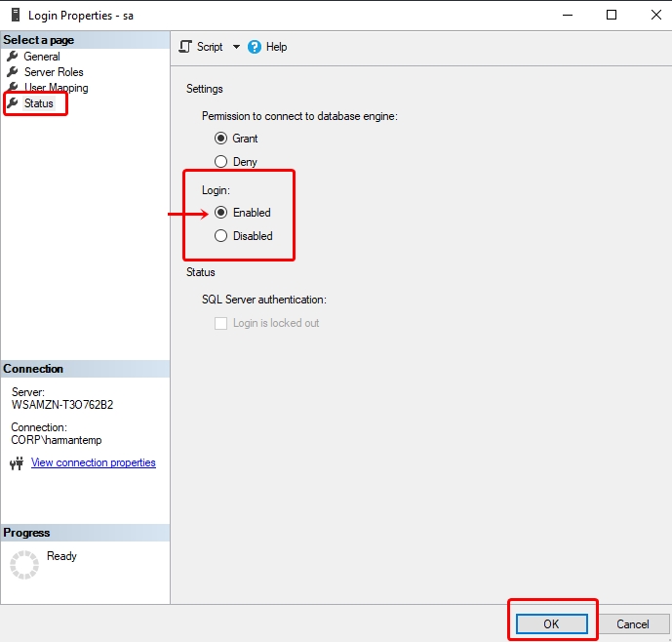Image resolution: width=672 pixels, height=642 pixels.
Task: Go to the User Mapping page
Action: coord(56,88)
